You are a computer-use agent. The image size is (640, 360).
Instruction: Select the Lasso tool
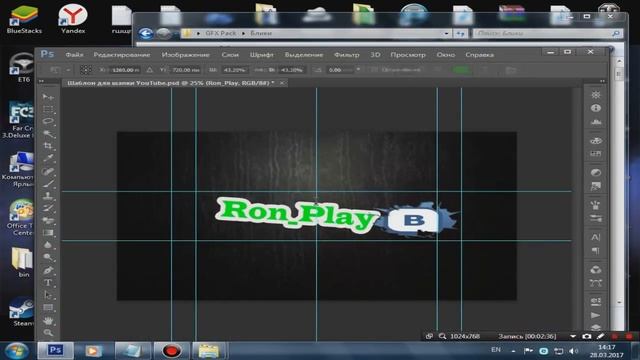[48, 122]
